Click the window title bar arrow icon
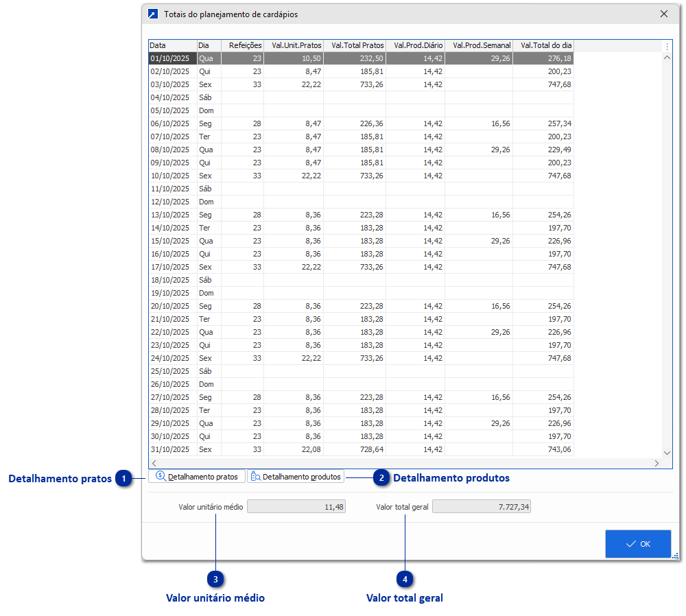This screenshot has height=616, width=686. 153,14
